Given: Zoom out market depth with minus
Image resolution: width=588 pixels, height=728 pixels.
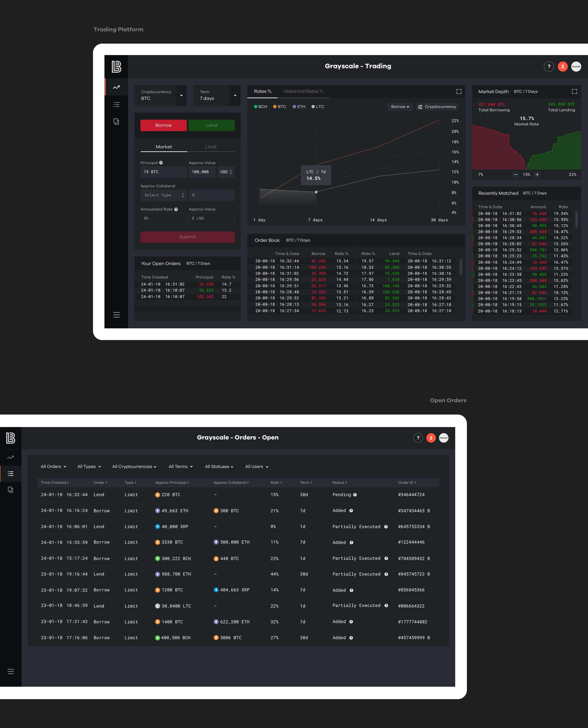Looking at the screenshot, I should pyautogui.click(x=515, y=175).
